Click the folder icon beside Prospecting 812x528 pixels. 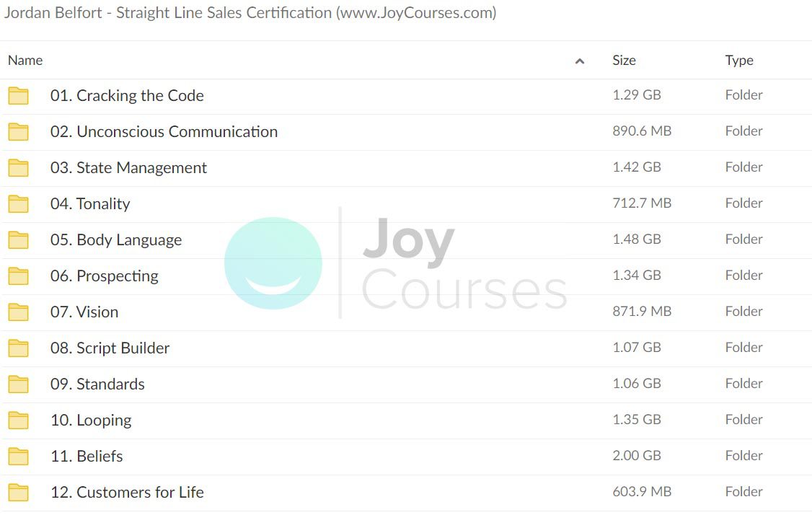(x=18, y=276)
